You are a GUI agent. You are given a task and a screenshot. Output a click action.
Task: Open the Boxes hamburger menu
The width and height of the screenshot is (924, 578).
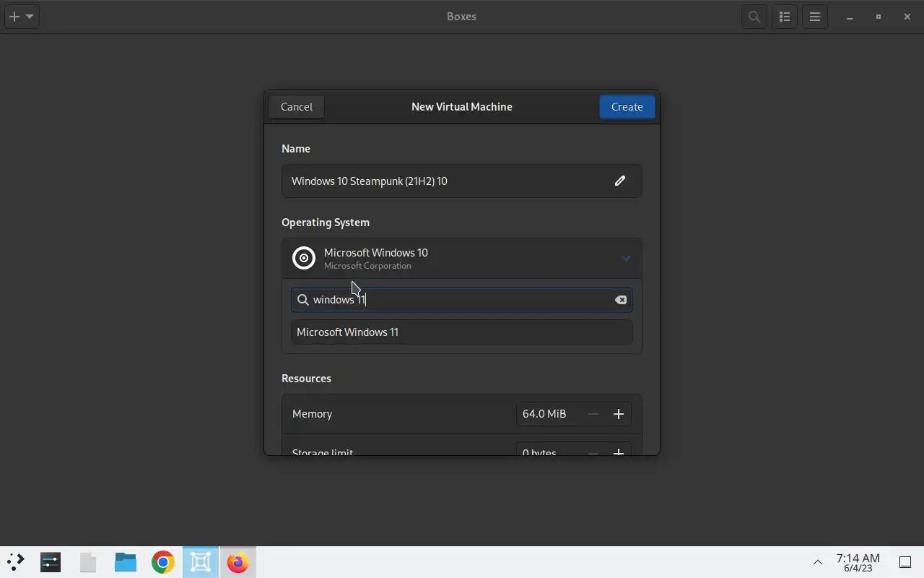tap(815, 17)
